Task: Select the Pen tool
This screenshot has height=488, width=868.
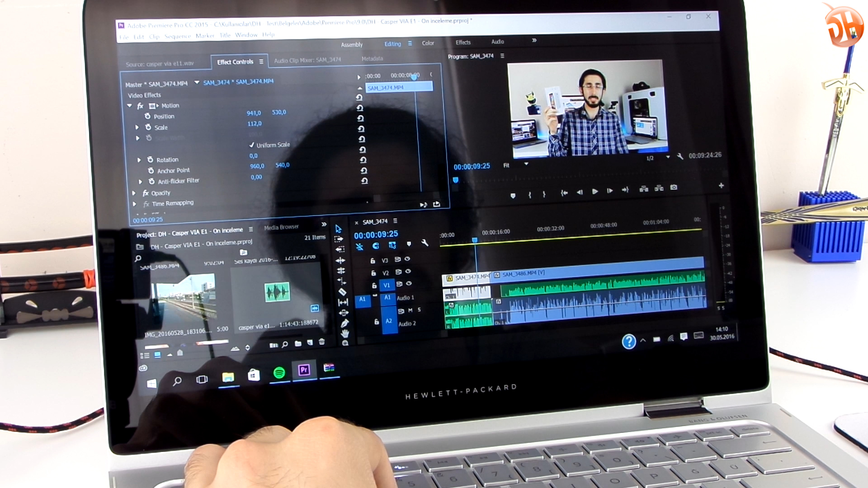Action: point(344,323)
